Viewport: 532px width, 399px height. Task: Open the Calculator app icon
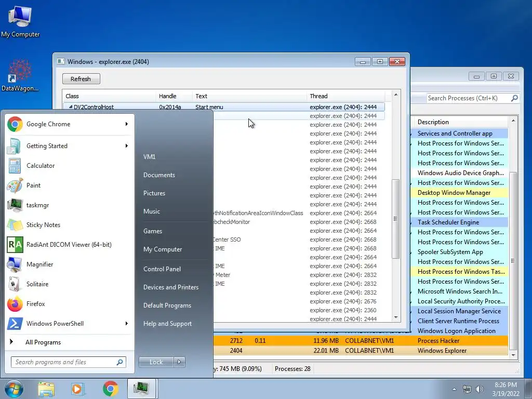[x=15, y=166]
